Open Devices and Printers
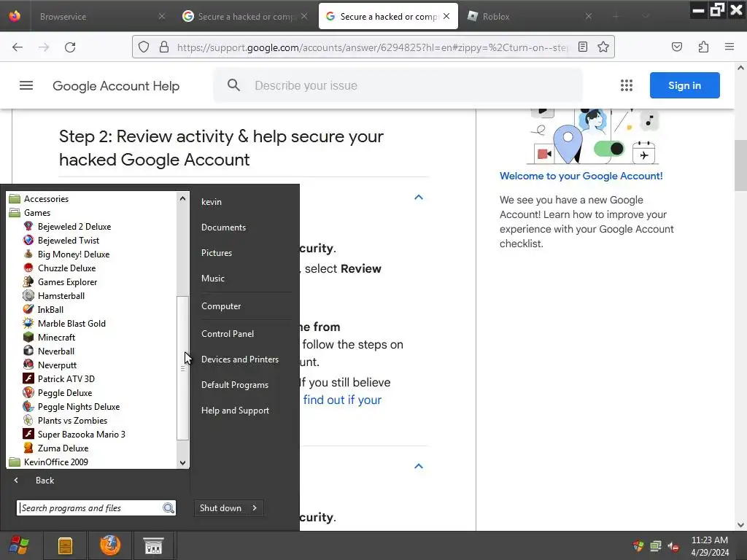Screen dimensions: 747x560 point(239,359)
